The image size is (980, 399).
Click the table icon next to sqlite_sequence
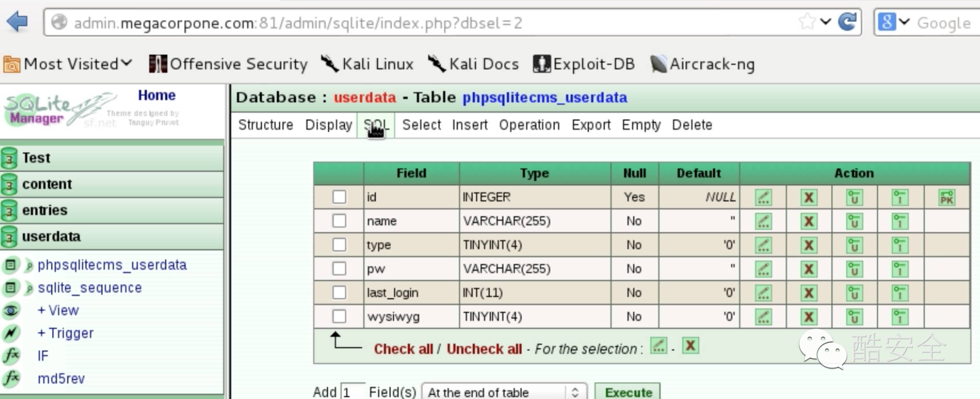11,287
